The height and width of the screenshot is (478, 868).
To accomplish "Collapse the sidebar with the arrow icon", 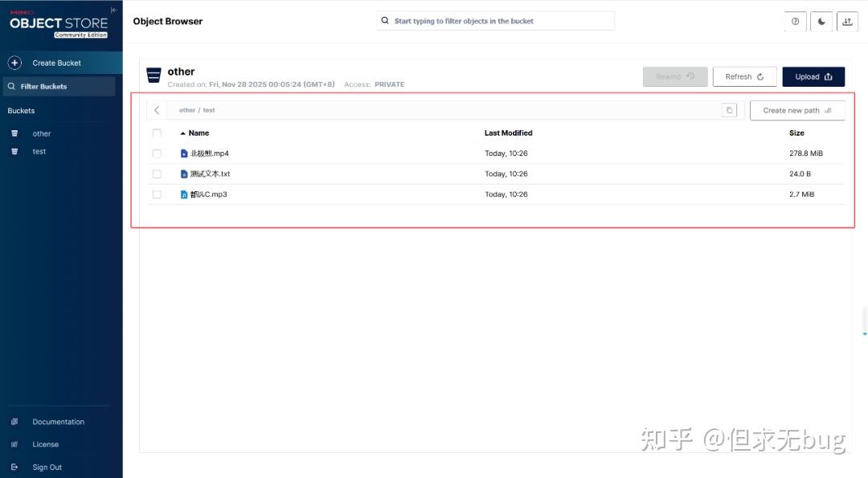I will pos(113,10).
